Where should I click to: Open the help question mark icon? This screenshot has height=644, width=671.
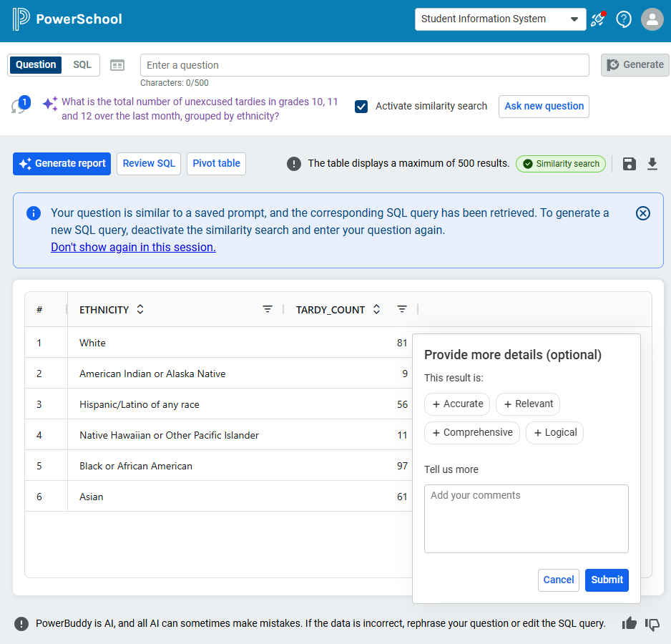coord(624,19)
